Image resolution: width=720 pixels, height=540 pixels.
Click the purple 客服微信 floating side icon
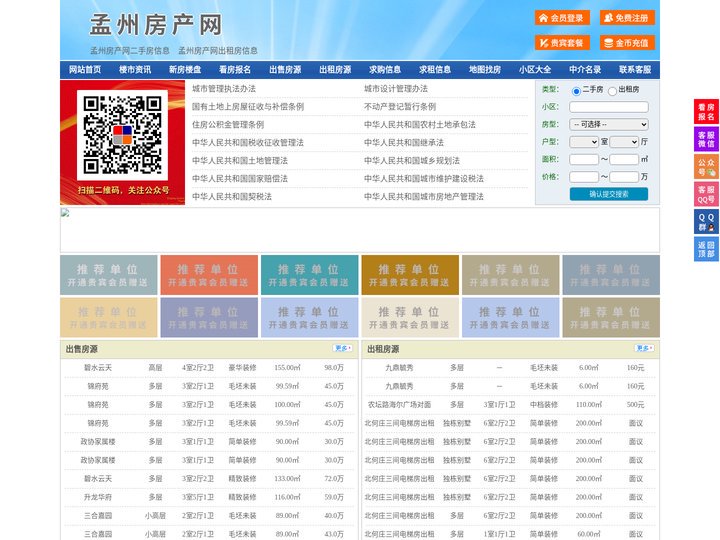(x=706, y=139)
